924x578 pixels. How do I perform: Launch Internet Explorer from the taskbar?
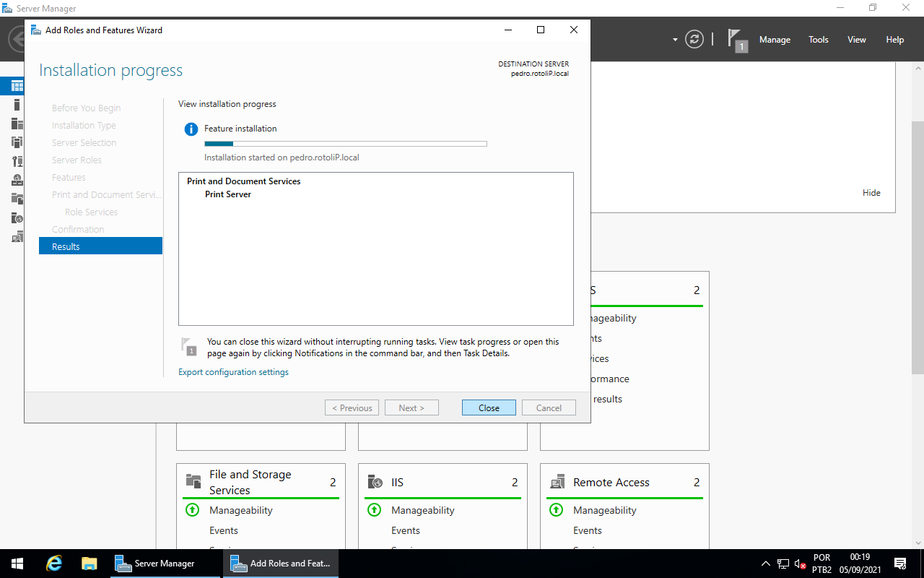(53, 563)
